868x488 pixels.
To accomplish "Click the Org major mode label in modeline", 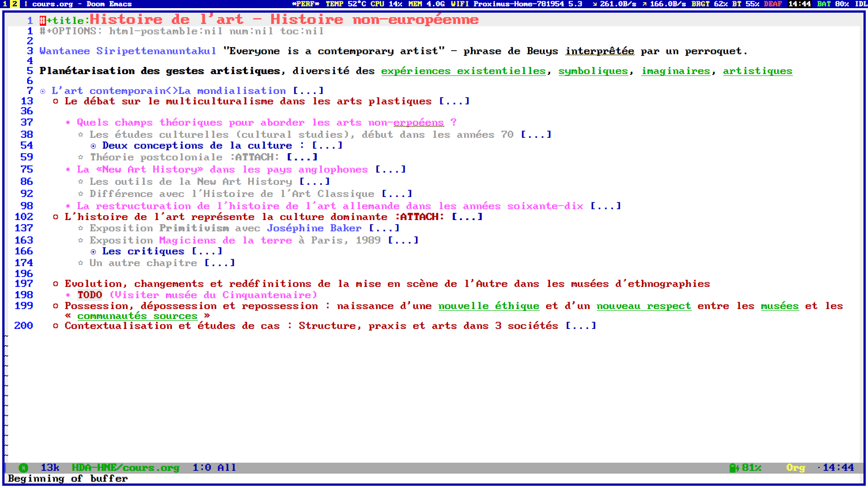I will click(795, 468).
